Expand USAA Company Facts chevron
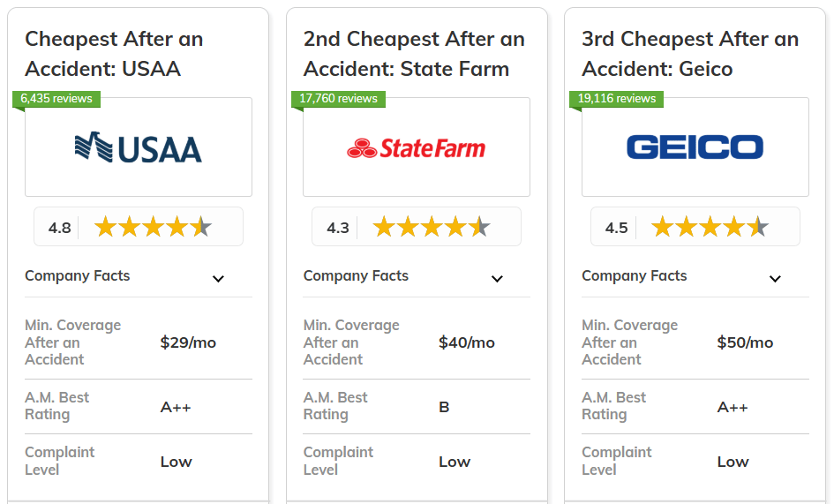The image size is (834, 504). pos(218,278)
